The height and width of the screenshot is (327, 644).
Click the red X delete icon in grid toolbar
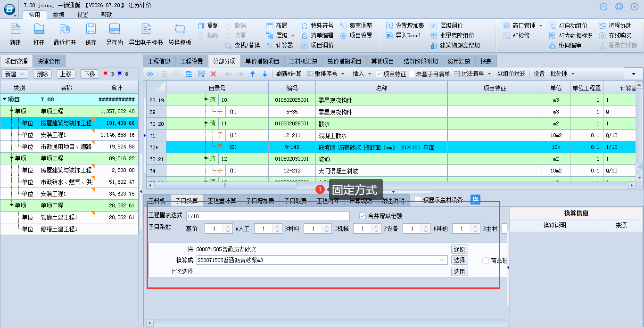coord(213,74)
